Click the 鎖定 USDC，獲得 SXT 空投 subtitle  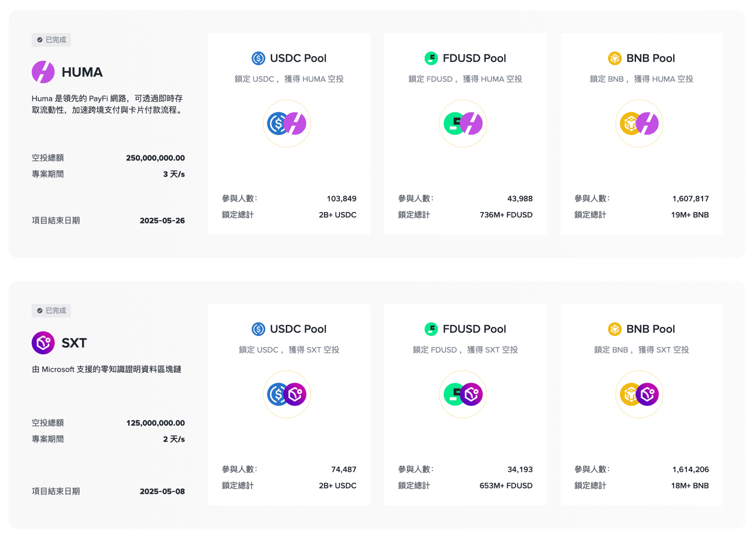(x=289, y=350)
